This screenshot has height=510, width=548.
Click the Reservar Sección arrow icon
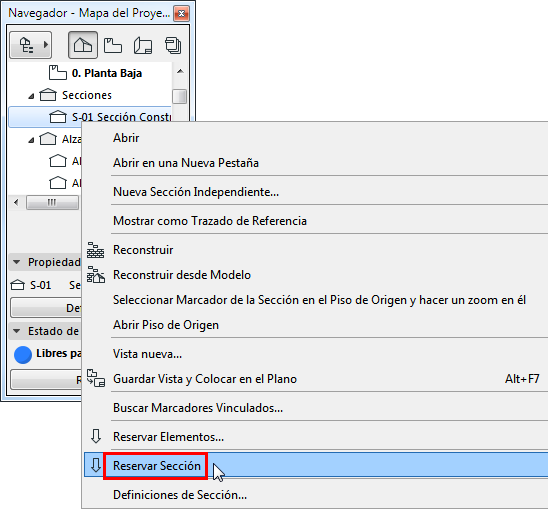pyautogui.click(x=96, y=466)
